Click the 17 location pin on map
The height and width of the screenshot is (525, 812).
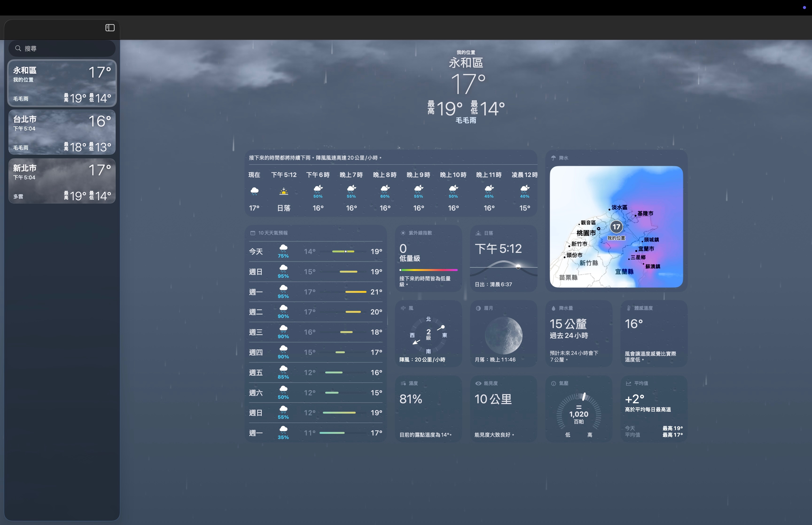tap(616, 227)
